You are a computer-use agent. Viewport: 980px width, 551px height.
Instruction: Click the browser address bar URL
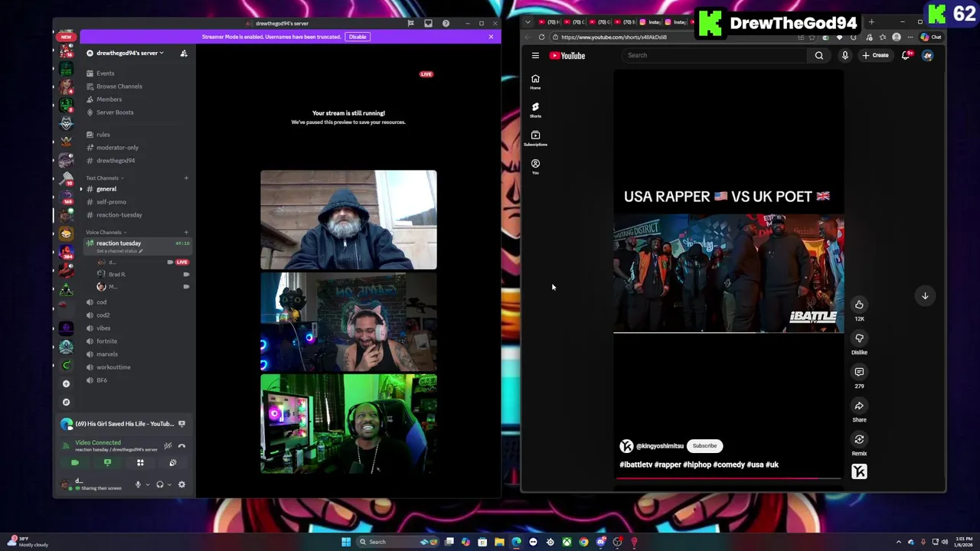[x=613, y=37]
